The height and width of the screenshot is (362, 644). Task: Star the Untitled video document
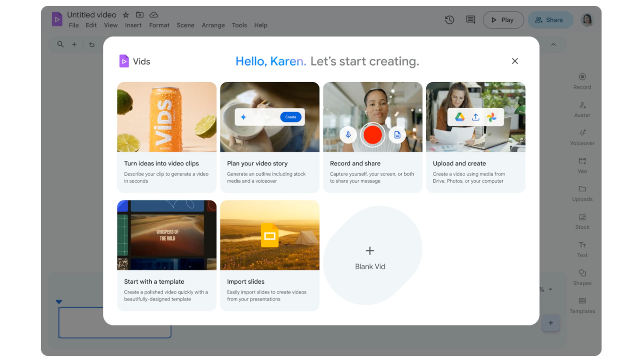click(x=126, y=15)
